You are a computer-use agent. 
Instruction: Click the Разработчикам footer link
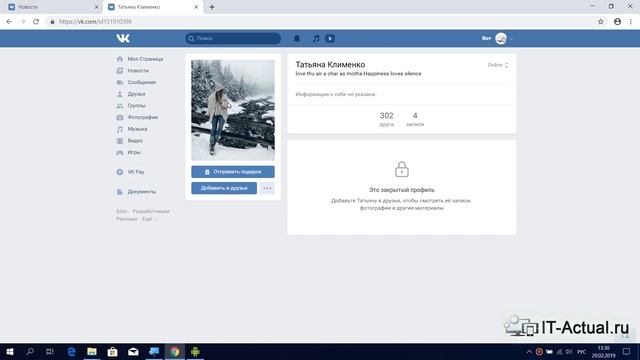coord(151,211)
